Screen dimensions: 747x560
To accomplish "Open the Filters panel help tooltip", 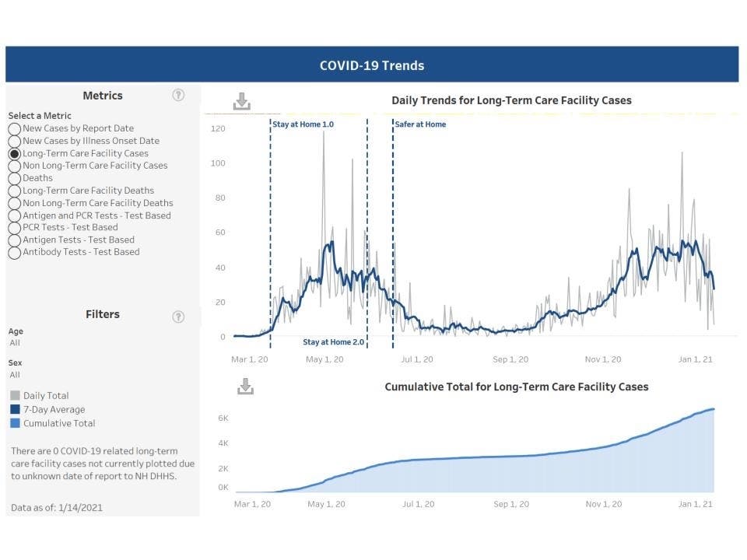I will tap(178, 317).
